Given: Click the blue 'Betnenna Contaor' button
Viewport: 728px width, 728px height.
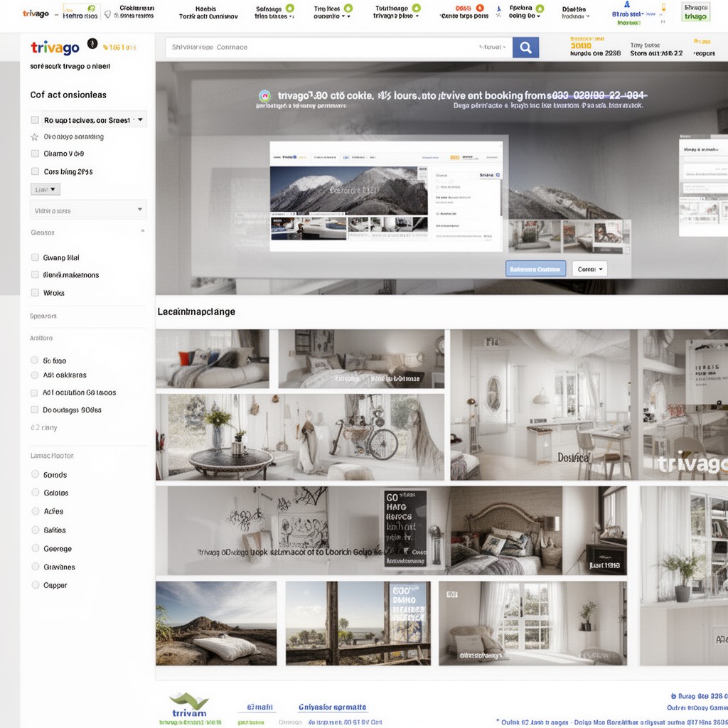Looking at the screenshot, I should click(536, 269).
